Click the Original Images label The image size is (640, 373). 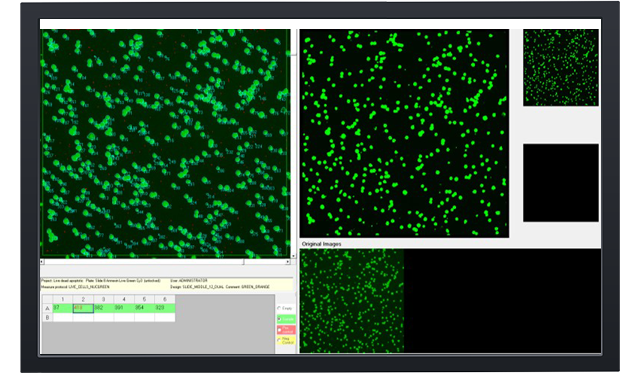click(321, 244)
